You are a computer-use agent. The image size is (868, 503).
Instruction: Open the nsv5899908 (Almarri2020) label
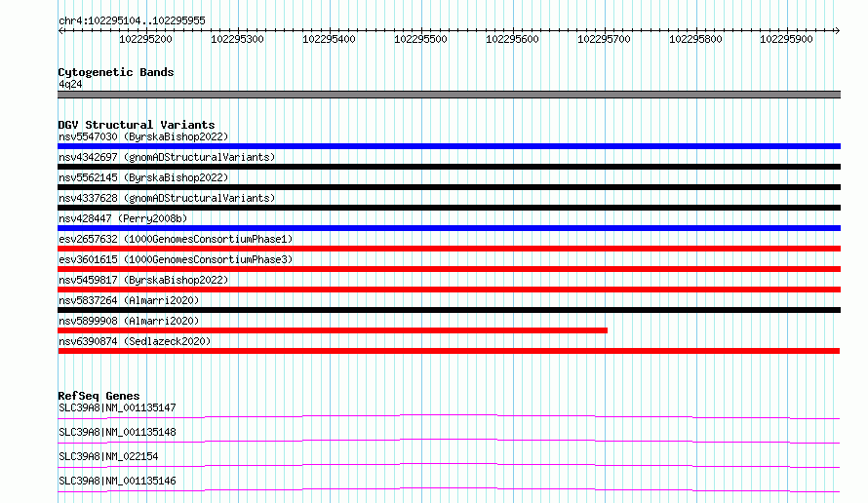coord(129,321)
